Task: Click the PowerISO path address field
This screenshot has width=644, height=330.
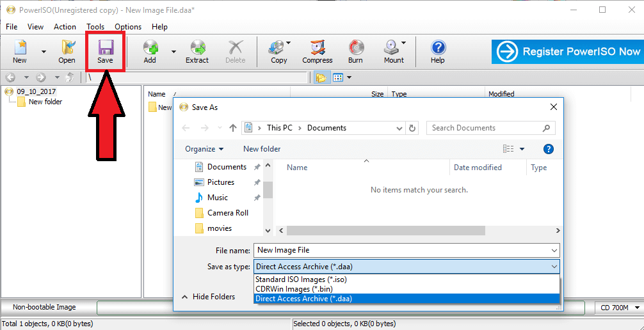Action: click(x=197, y=77)
